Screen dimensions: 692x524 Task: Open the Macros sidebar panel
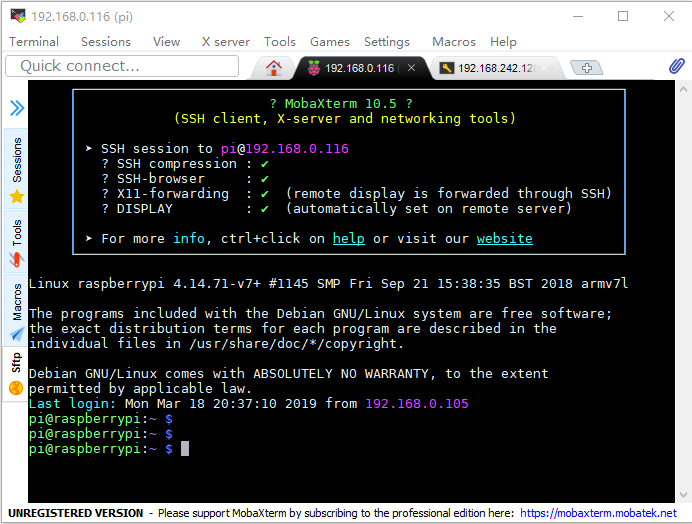[x=16, y=310]
